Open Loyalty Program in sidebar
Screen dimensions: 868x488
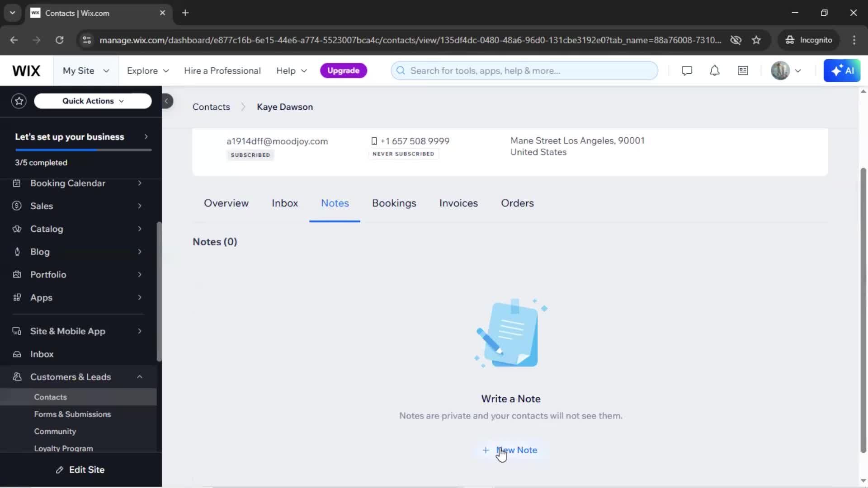coord(63,449)
